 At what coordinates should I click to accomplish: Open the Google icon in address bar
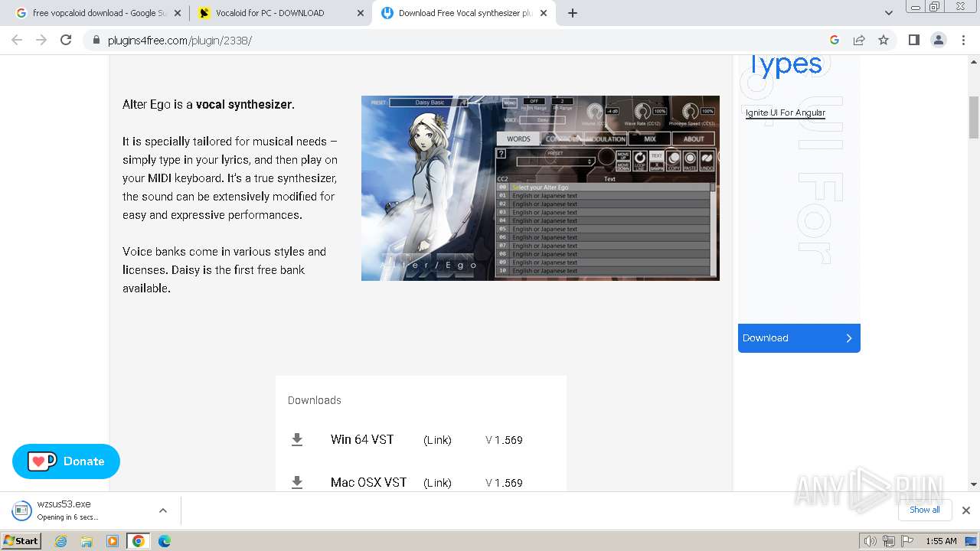point(835,40)
